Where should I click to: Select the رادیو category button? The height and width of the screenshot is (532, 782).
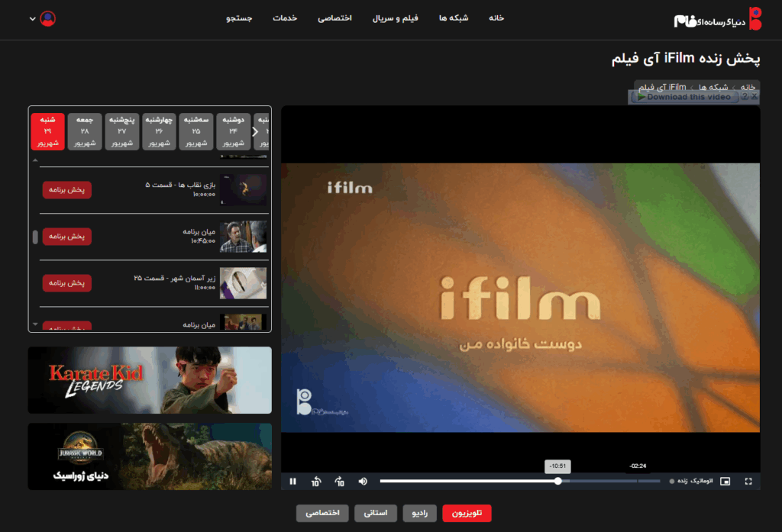[x=419, y=513]
